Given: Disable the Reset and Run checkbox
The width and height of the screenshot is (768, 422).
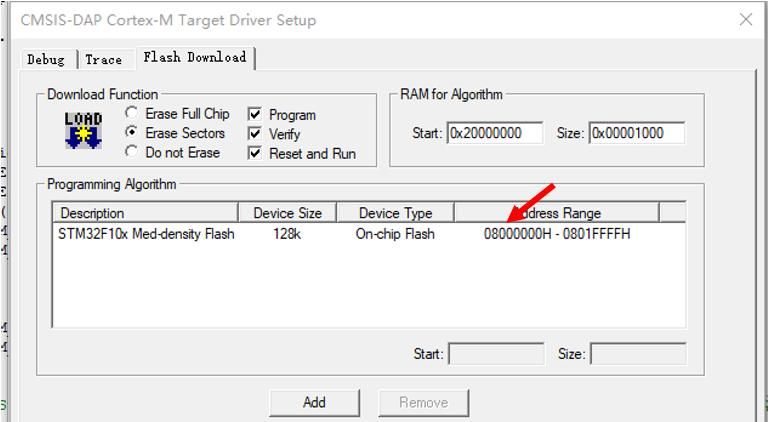Looking at the screenshot, I should click(x=255, y=153).
